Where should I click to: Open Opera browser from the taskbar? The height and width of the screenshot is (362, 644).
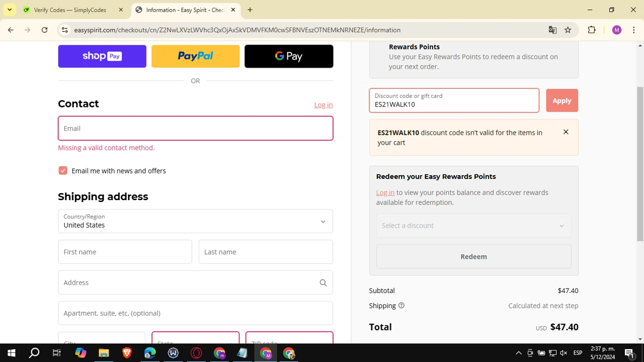click(x=196, y=353)
